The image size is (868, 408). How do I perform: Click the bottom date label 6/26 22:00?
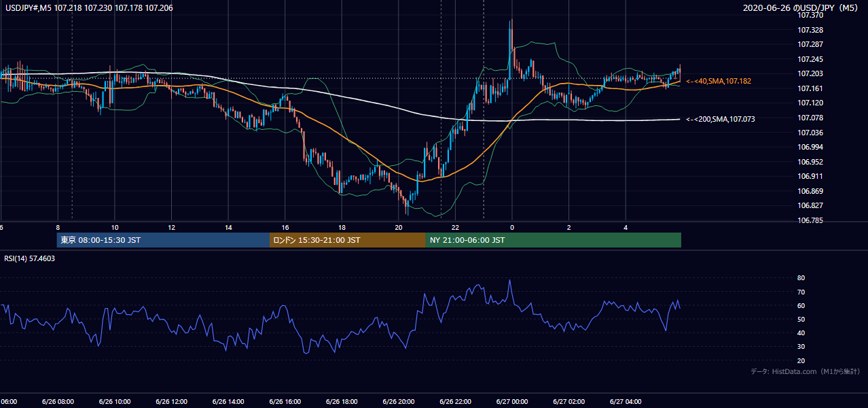(x=455, y=402)
